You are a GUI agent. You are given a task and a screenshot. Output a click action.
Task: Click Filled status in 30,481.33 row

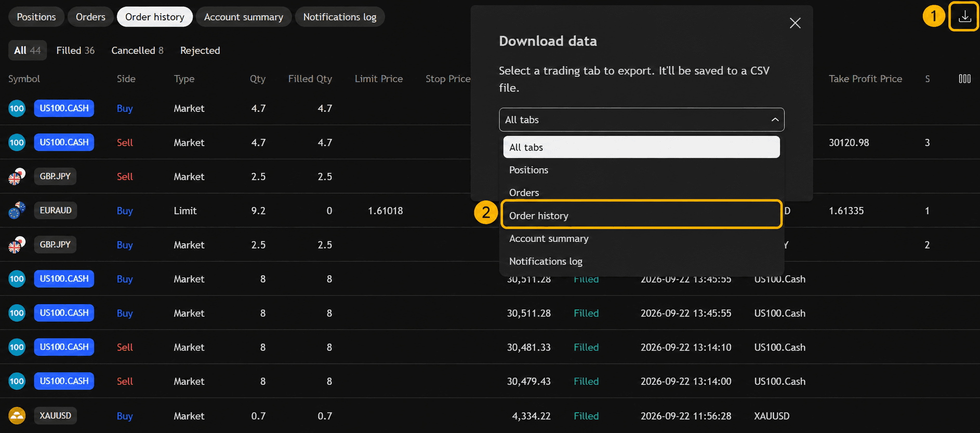pos(586,347)
